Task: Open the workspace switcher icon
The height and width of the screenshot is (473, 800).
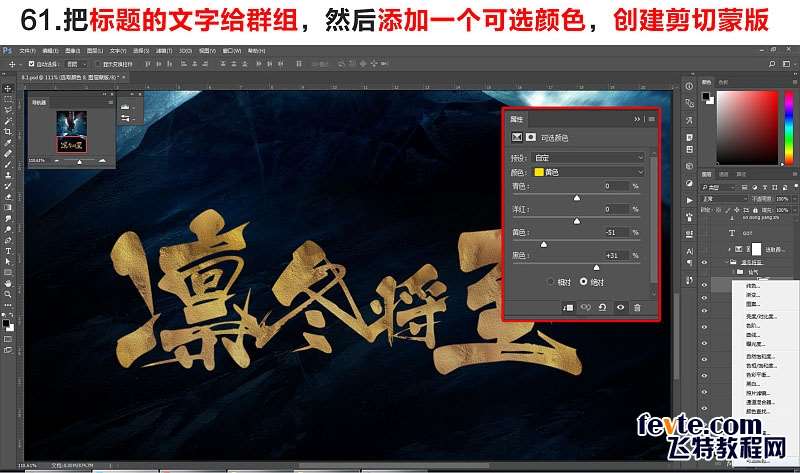Action: (x=786, y=64)
